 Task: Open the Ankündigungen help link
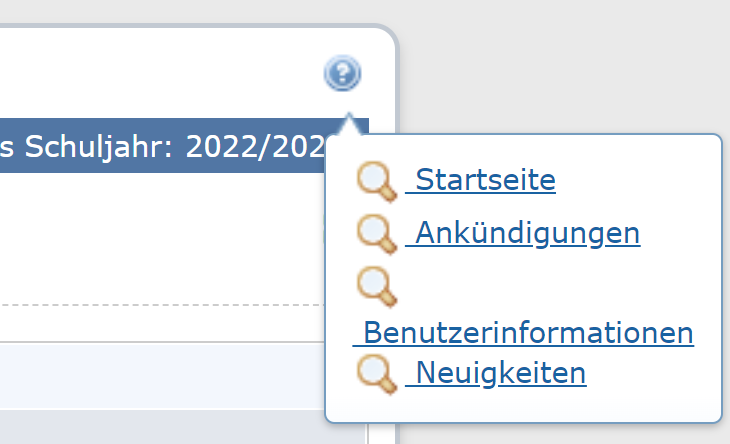(x=523, y=233)
